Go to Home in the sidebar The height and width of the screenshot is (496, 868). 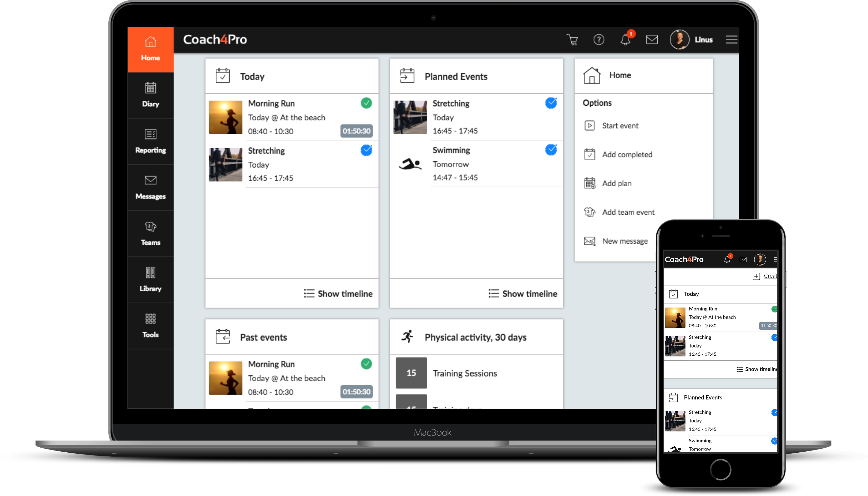150,50
